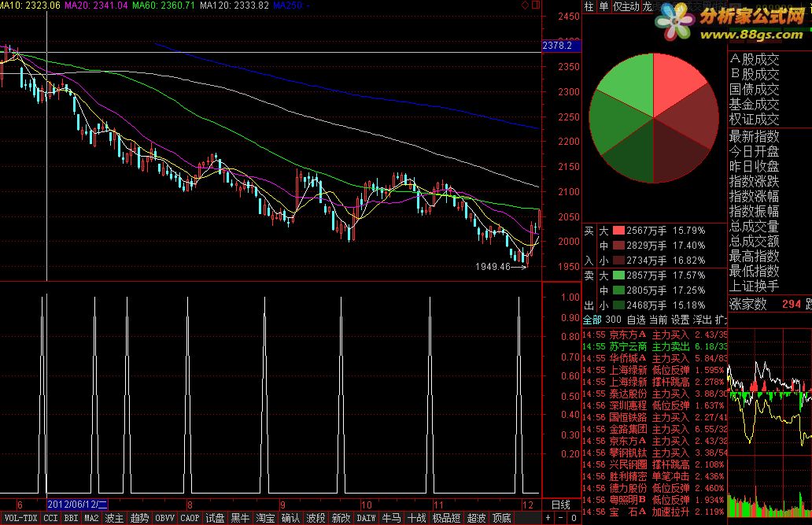Image resolution: width=812 pixels, height=525 pixels.
Task: Select the 柱 tab in side panel
Action: tap(589, 6)
